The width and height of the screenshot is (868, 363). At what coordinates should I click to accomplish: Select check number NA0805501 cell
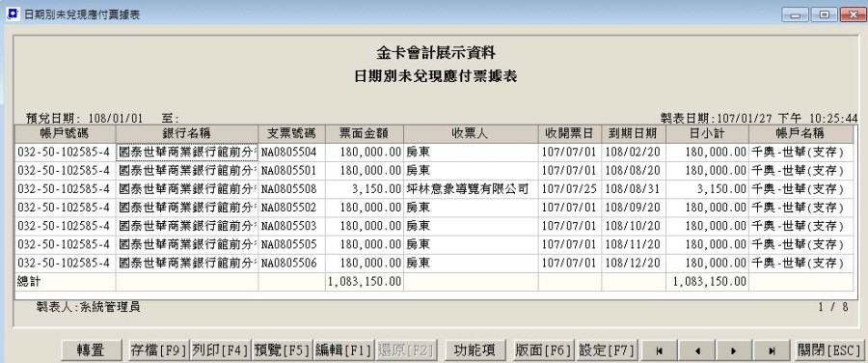(x=291, y=171)
